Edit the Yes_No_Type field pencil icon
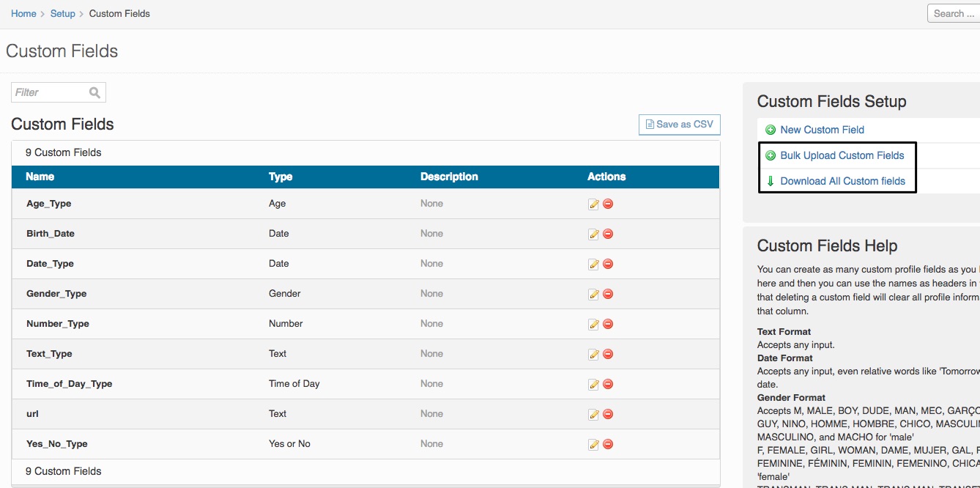Image resolution: width=980 pixels, height=488 pixels. coord(594,444)
